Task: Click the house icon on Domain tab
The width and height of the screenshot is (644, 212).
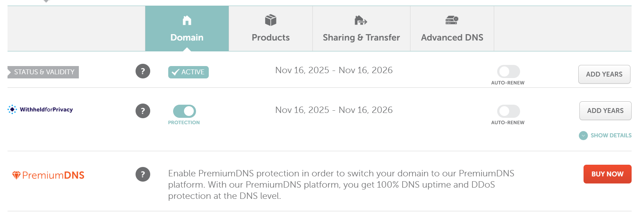Action: pos(187,20)
